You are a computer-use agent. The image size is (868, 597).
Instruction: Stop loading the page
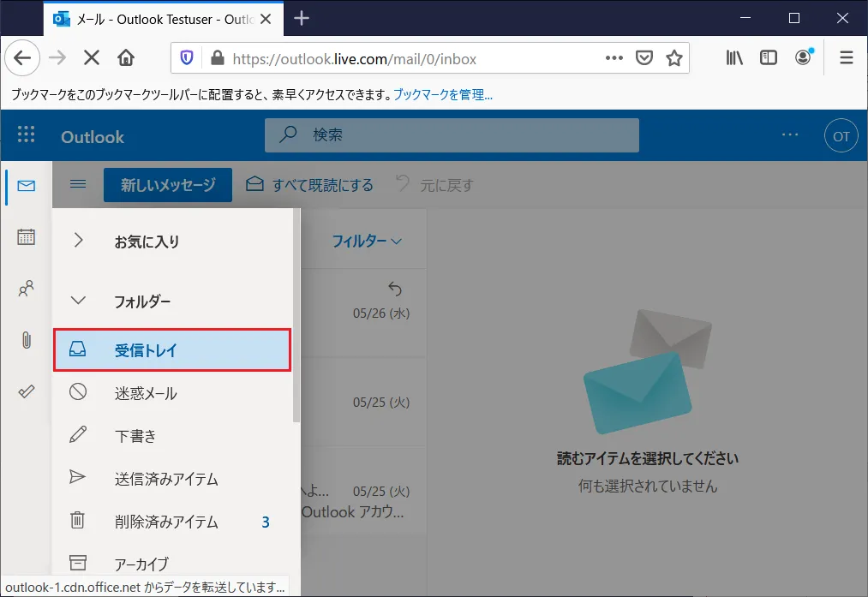click(92, 58)
